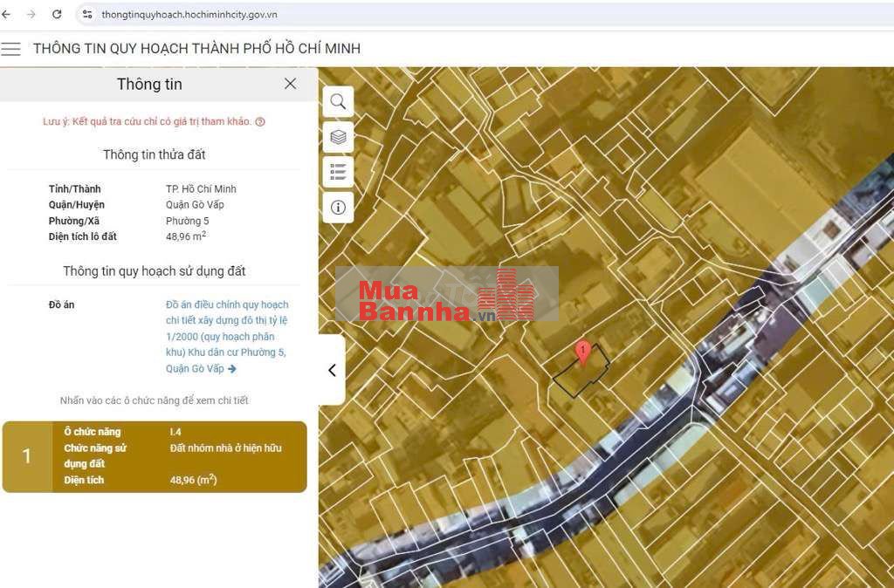Click the map info button
The height and width of the screenshot is (588, 894).
(x=338, y=207)
